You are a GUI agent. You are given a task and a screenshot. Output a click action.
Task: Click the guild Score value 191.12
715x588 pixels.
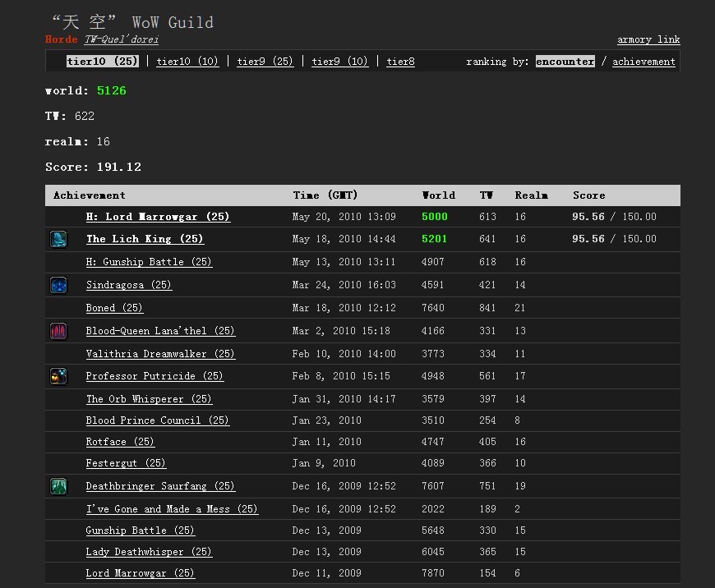[119, 167]
